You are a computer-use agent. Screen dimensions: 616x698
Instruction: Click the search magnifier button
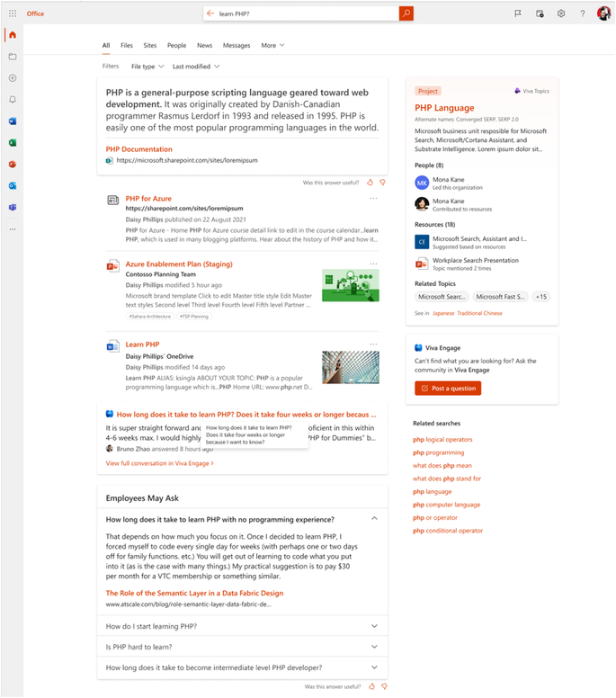(x=406, y=13)
